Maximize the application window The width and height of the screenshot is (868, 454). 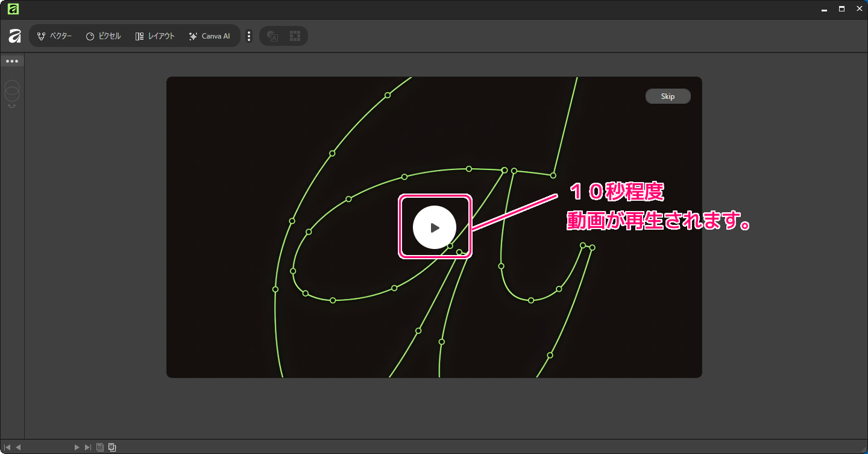tap(841, 9)
